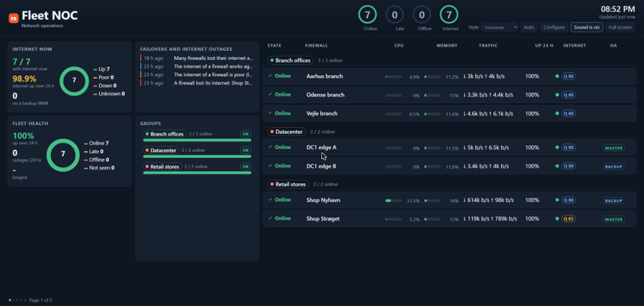Sort by the TRAFFIC column header
644x306 pixels.
click(488, 45)
